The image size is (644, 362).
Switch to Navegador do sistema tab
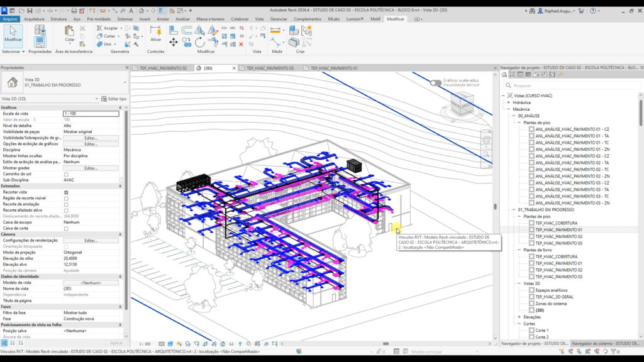tap(606, 344)
